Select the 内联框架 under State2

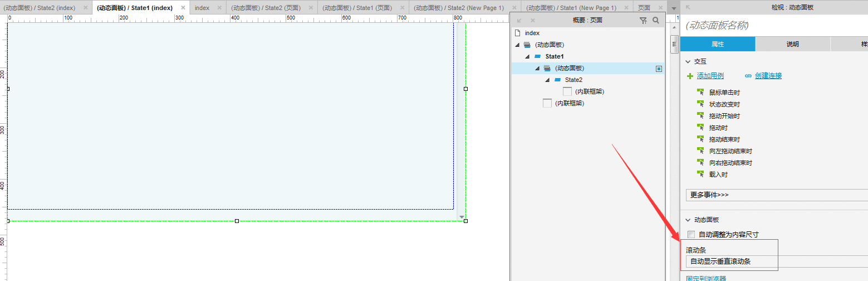click(x=590, y=91)
